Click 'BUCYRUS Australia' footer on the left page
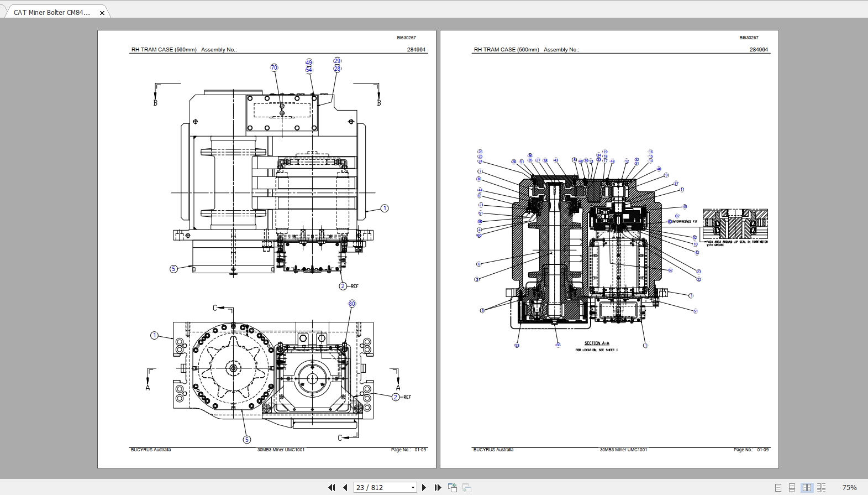 tap(151, 450)
